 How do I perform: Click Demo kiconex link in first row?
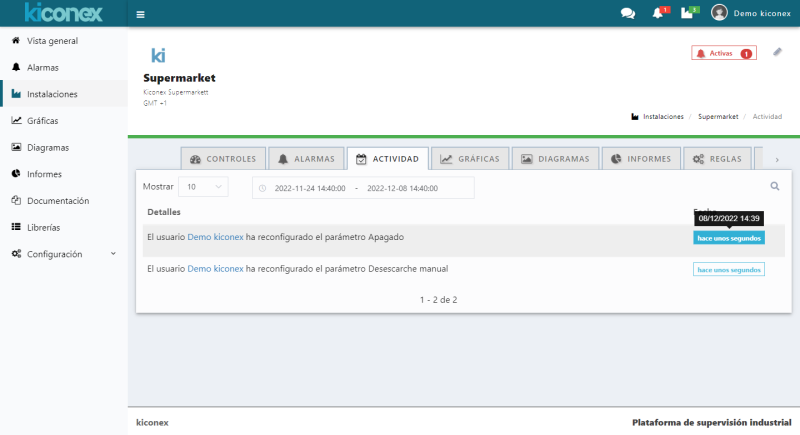pyautogui.click(x=215, y=237)
